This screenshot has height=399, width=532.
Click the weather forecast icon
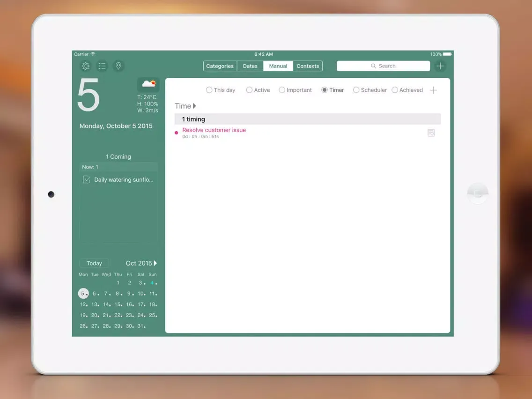(x=148, y=83)
